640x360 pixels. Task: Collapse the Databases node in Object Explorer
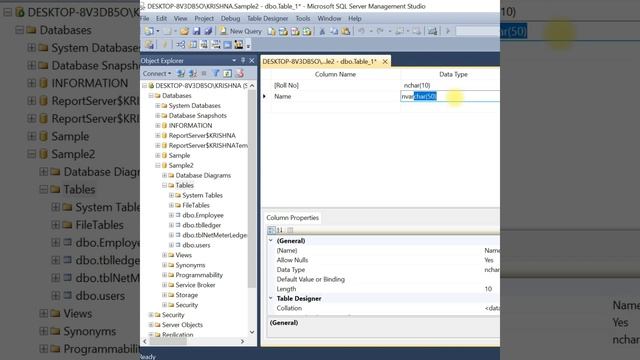click(151, 96)
